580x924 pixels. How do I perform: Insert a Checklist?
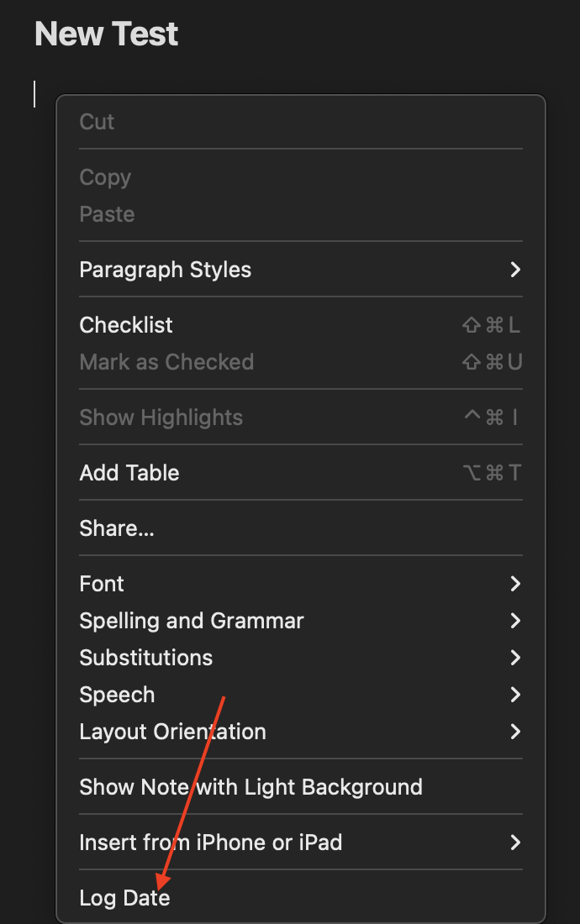[126, 325]
